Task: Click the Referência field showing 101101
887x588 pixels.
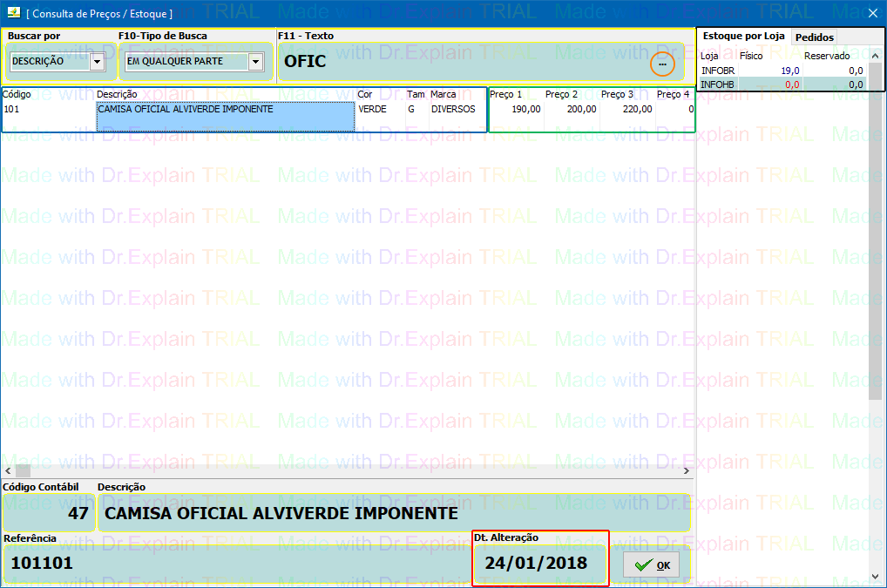Action: pyautogui.click(x=237, y=564)
